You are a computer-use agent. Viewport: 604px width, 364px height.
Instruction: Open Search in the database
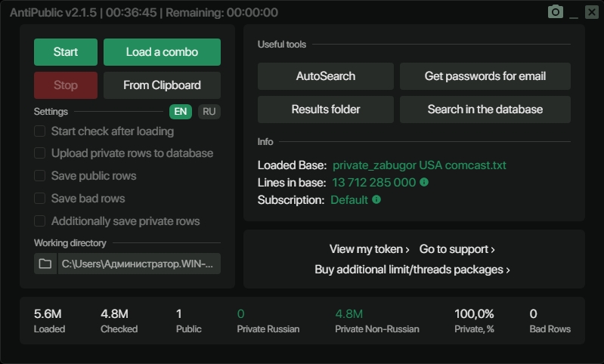[x=485, y=110]
